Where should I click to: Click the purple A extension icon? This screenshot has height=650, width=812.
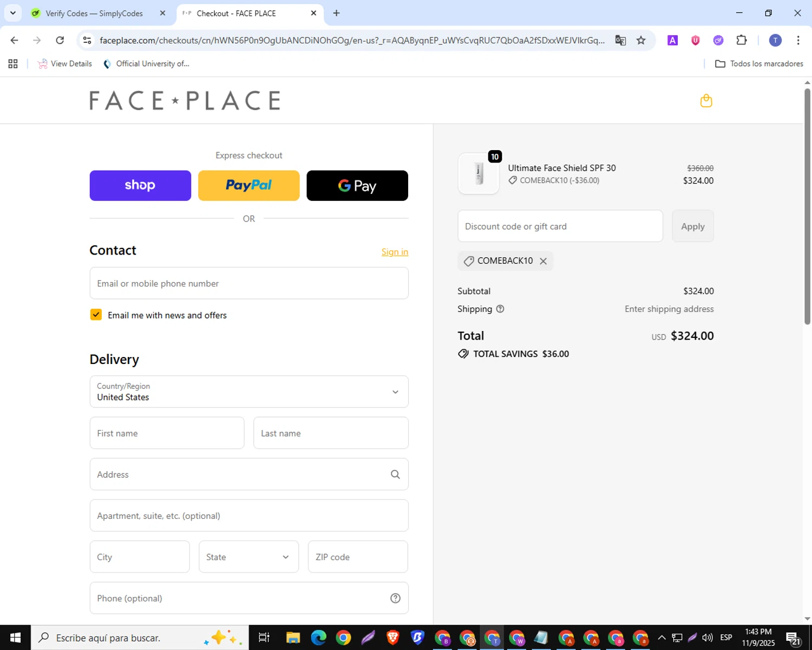[x=672, y=40]
